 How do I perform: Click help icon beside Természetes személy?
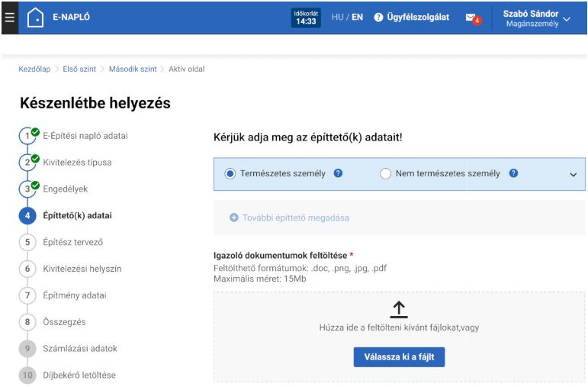(x=338, y=173)
